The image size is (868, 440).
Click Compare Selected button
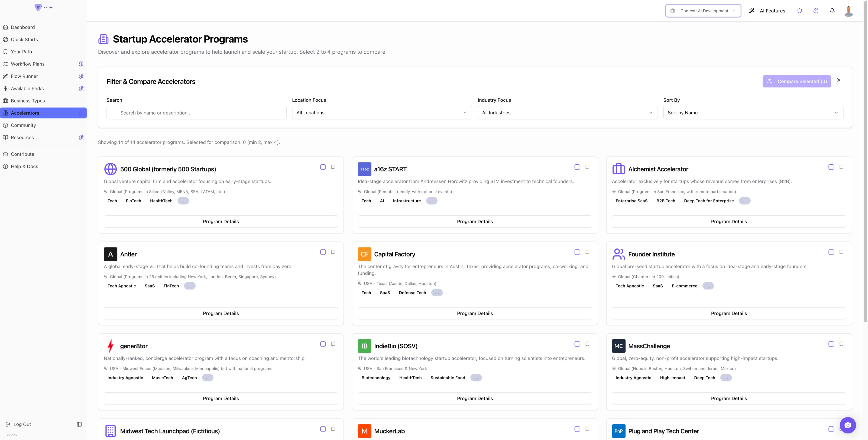coord(796,81)
